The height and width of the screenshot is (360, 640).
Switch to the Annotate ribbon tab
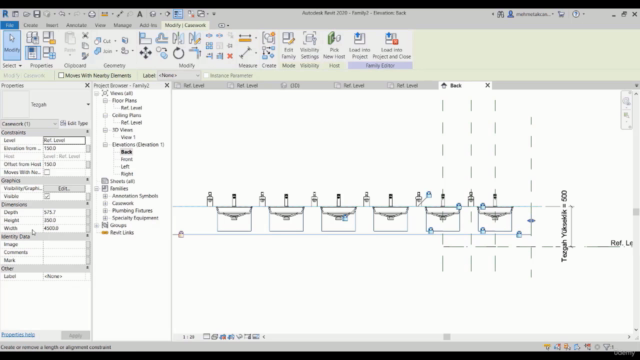click(76, 25)
